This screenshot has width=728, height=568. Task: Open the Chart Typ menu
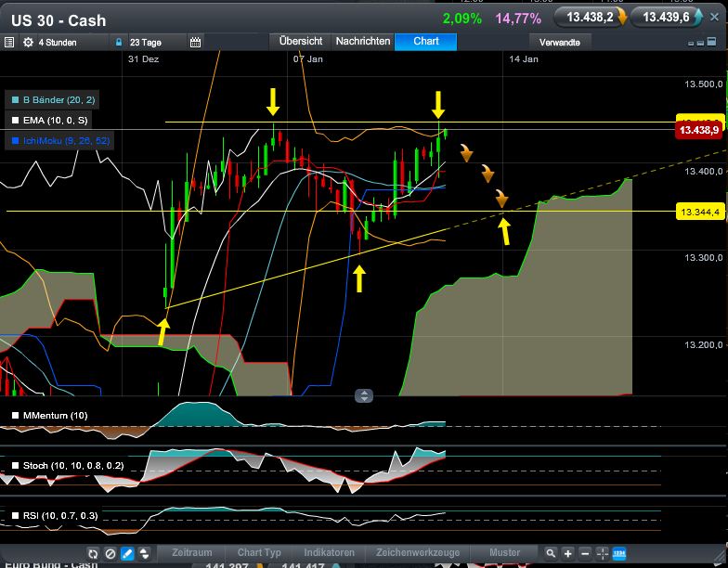(259, 553)
